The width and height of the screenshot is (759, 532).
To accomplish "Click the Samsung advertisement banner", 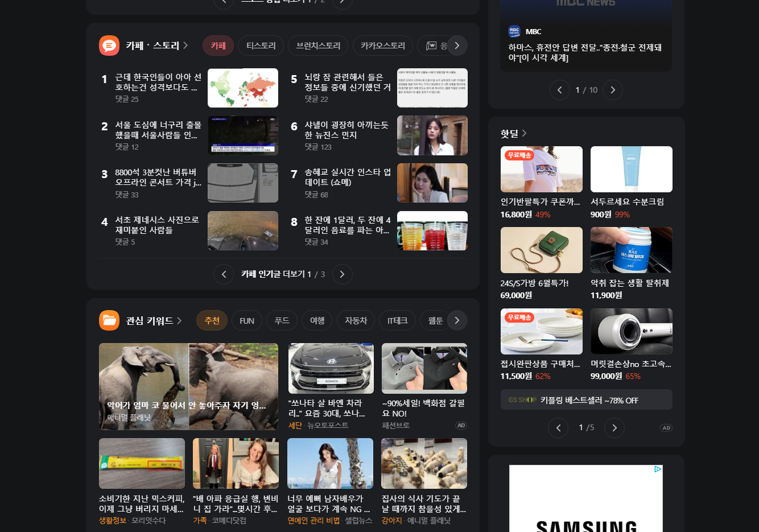I will tap(586, 498).
